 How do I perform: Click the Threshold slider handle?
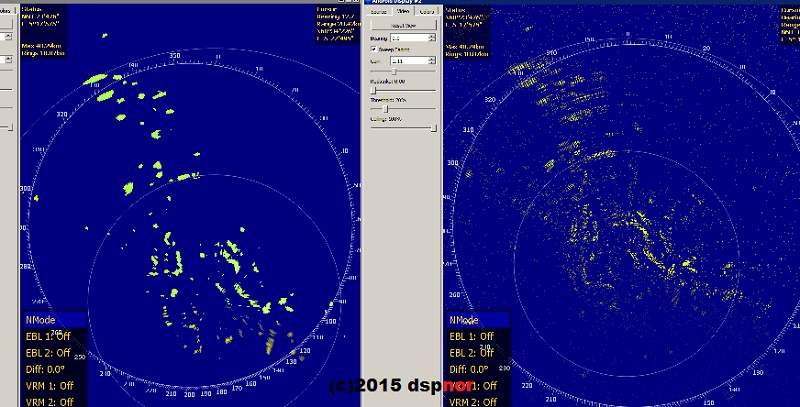(386, 109)
